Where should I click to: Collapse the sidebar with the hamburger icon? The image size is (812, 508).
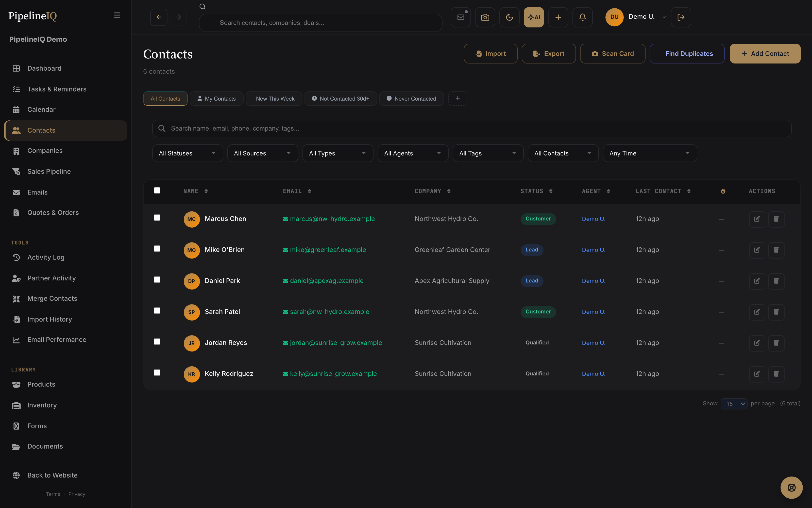pyautogui.click(x=117, y=15)
